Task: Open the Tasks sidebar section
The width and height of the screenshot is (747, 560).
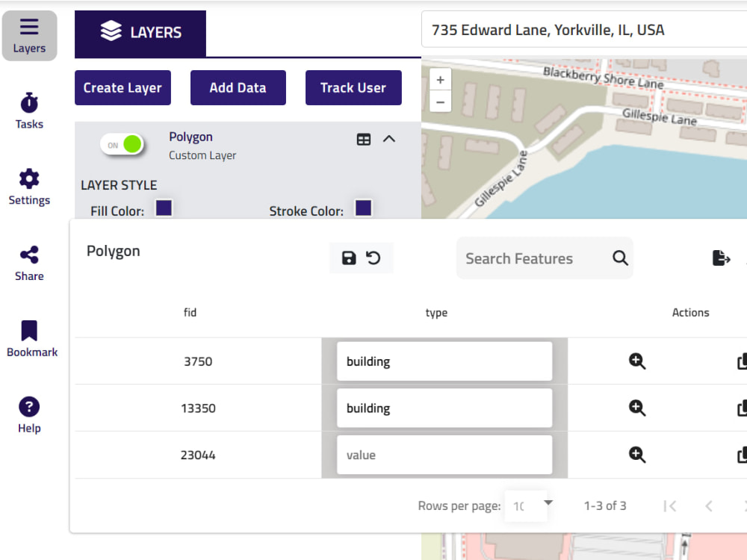Action: click(30, 111)
